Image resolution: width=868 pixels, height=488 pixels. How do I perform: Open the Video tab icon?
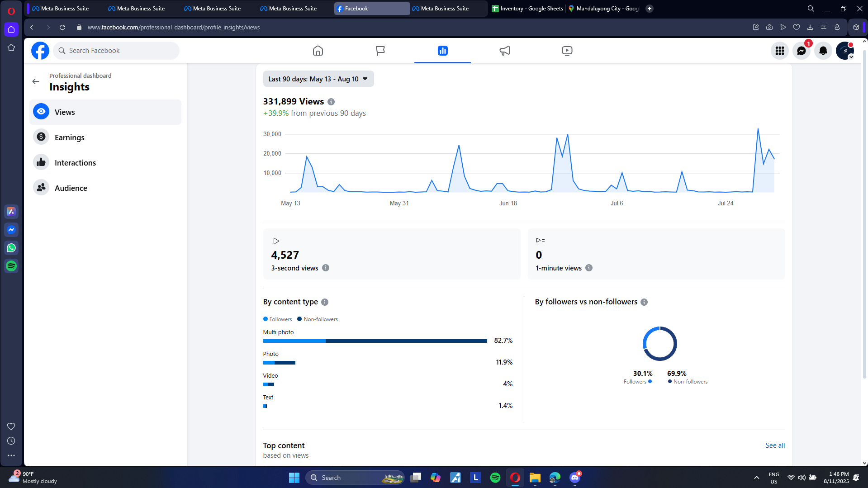coord(567,51)
